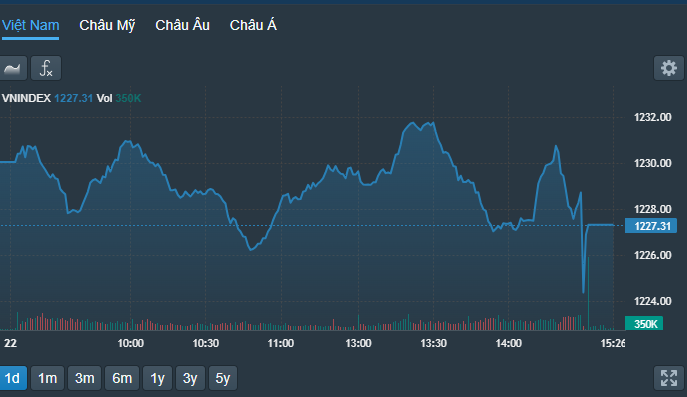This screenshot has height=397, width=687.
Task: Select the 1m time range
Action: tap(47, 378)
